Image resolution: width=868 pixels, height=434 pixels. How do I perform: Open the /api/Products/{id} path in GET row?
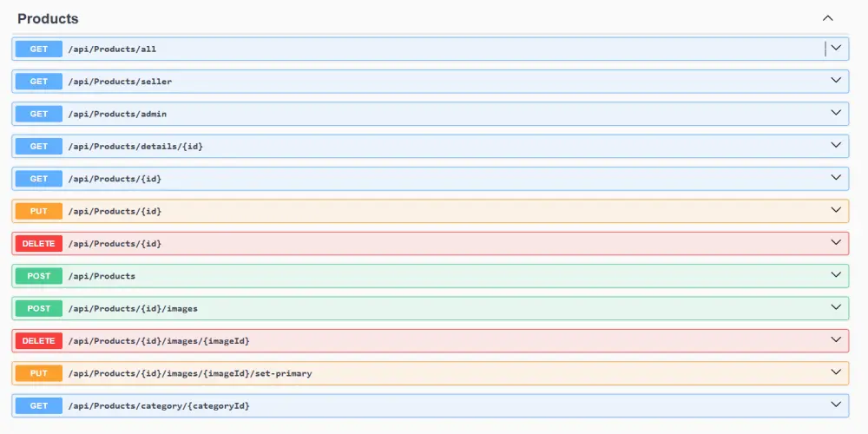pos(115,179)
